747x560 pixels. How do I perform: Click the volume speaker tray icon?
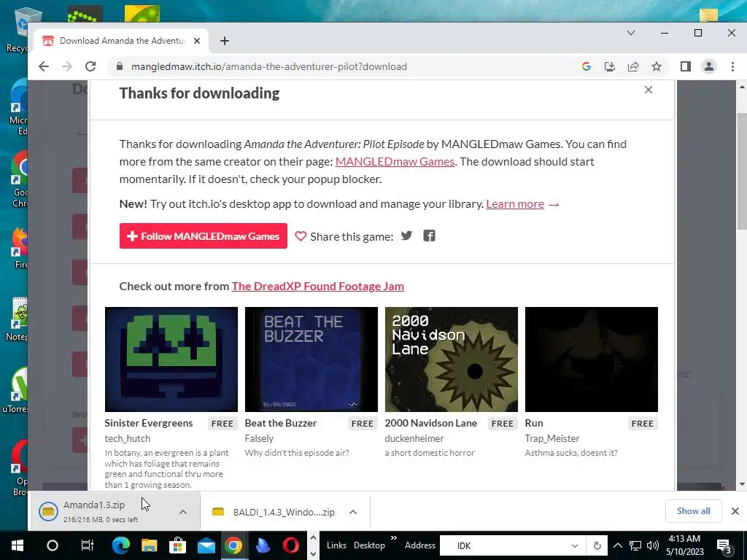click(x=653, y=545)
